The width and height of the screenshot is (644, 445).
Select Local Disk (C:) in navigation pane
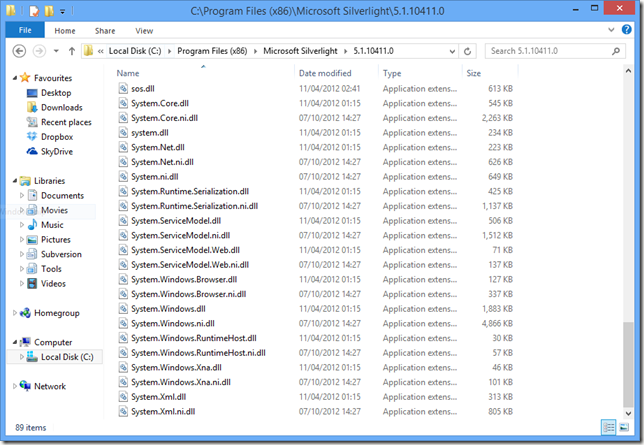tap(67, 357)
